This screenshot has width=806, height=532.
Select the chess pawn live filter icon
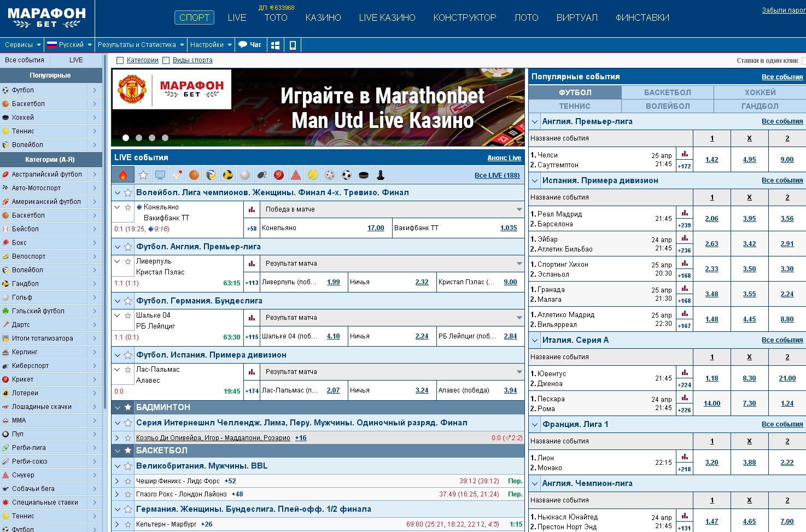(x=381, y=175)
